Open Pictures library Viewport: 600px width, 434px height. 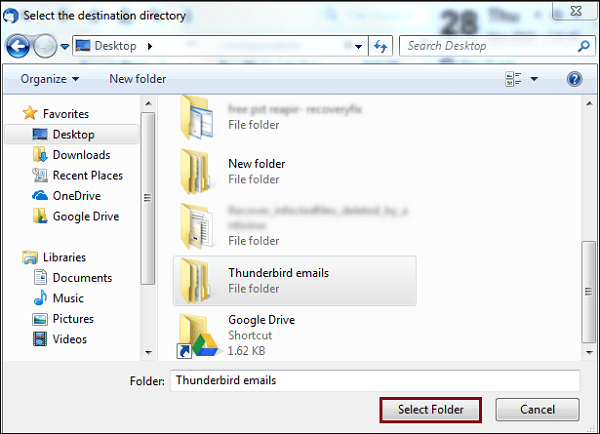tap(73, 319)
